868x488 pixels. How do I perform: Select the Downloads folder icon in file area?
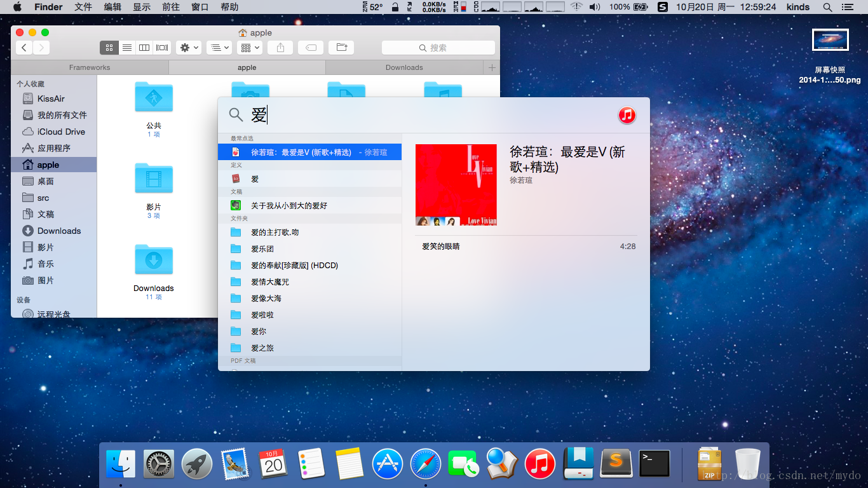154,260
